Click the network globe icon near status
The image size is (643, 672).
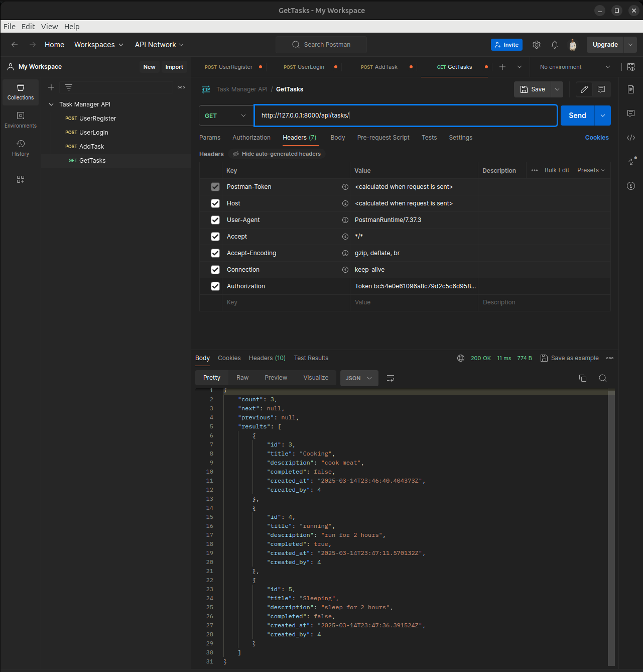(x=461, y=358)
